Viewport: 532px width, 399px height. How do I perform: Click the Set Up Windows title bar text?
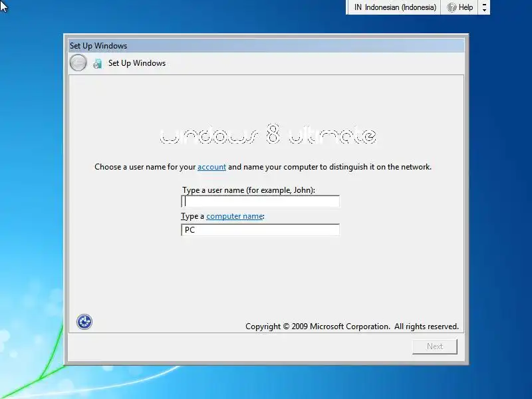point(98,46)
